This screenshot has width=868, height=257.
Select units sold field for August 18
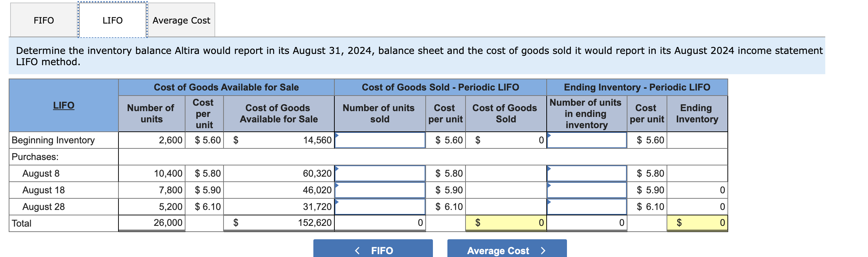click(380, 190)
